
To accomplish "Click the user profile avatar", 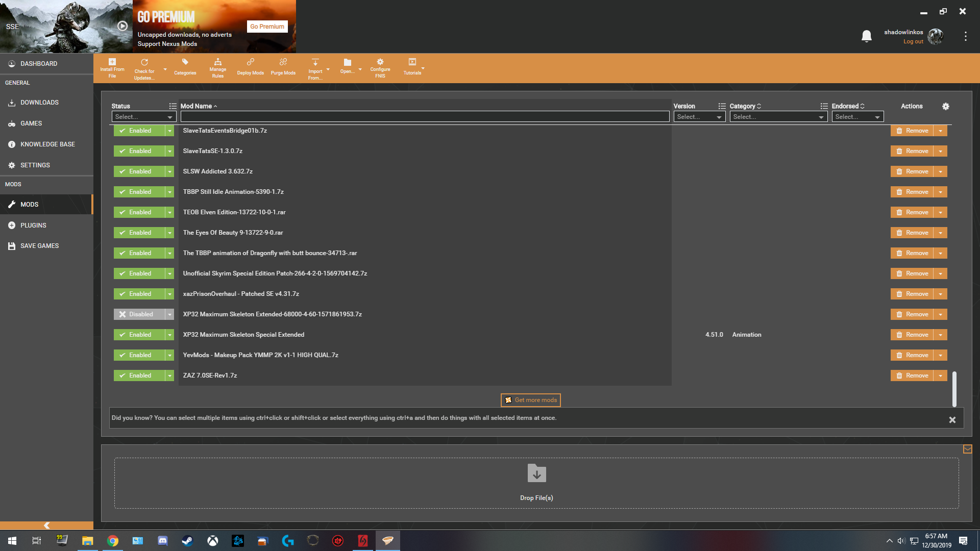I will point(936,36).
